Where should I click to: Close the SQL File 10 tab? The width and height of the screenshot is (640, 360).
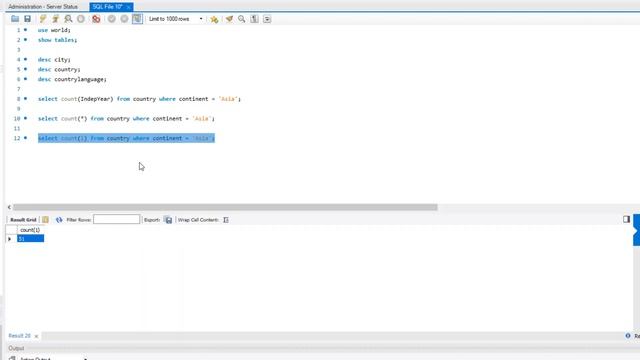pos(128,7)
